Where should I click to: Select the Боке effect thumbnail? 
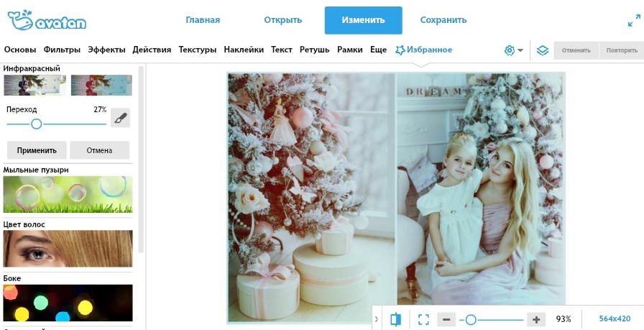click(68, 303)
